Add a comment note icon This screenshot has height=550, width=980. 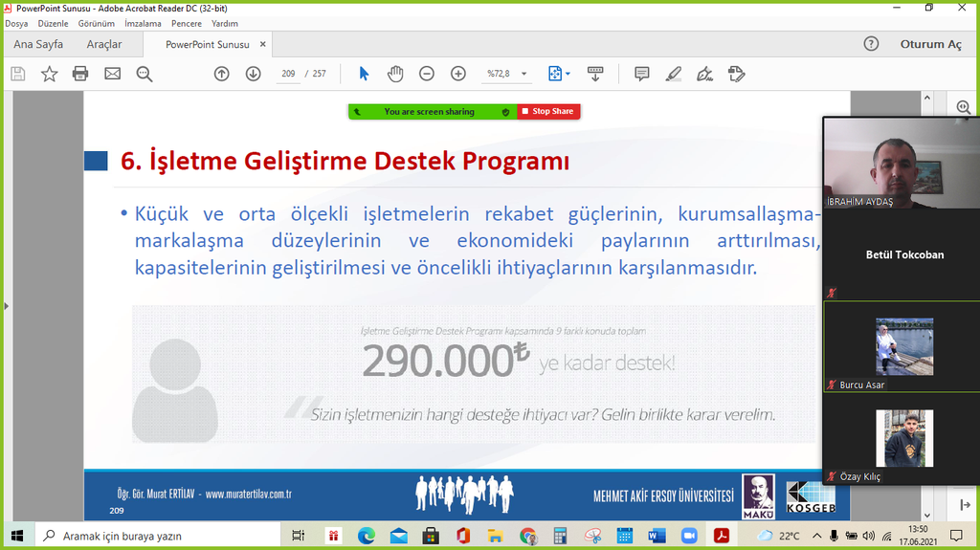pyautogui.click(x=642, y=74)
